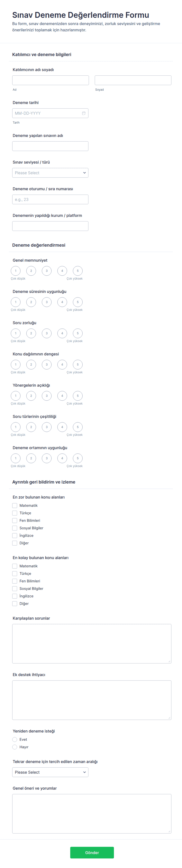Rate Deneme süresinin uygunluğu as 4
182x868 pixels.
(62, 302)
